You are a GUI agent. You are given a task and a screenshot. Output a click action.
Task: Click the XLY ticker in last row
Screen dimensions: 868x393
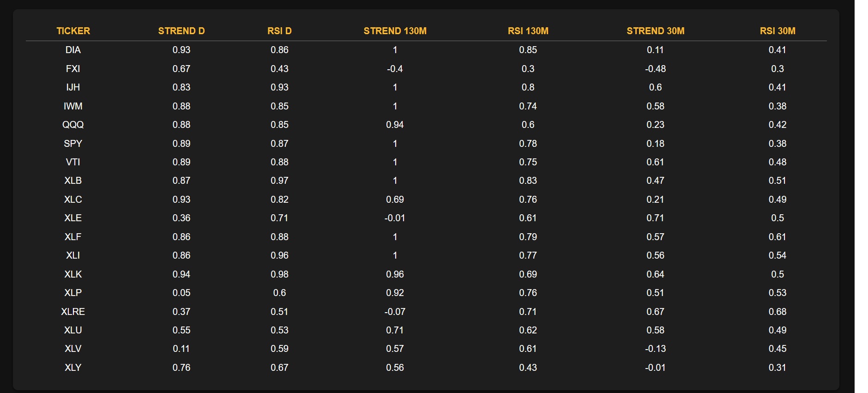pyautogui.click(x=73, y=368)
